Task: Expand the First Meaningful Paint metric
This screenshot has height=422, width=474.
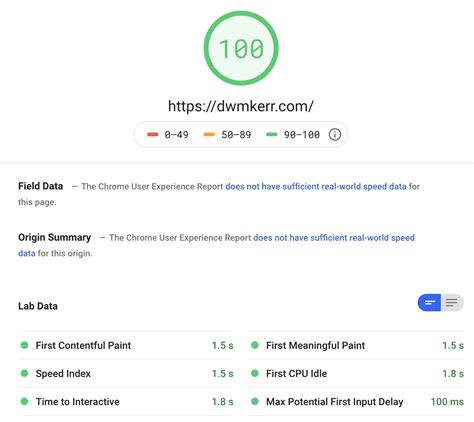Action: click(356, 345)
